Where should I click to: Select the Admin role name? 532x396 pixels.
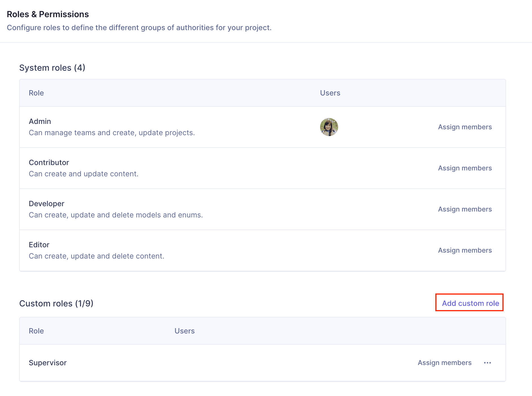pos(40,121)
